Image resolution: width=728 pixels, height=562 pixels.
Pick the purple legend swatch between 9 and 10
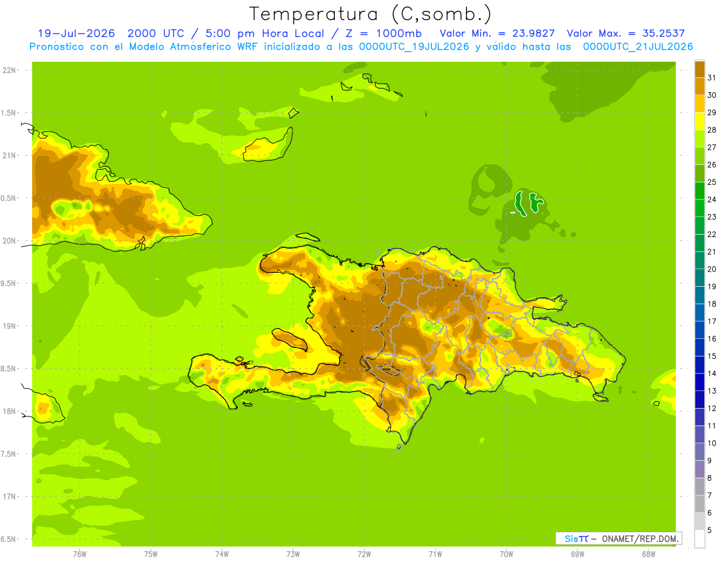699,452
